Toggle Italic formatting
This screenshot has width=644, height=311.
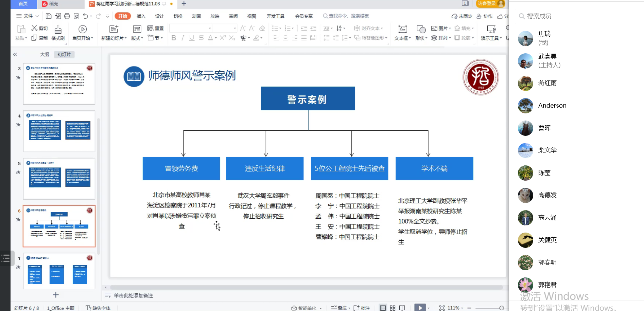183,38
